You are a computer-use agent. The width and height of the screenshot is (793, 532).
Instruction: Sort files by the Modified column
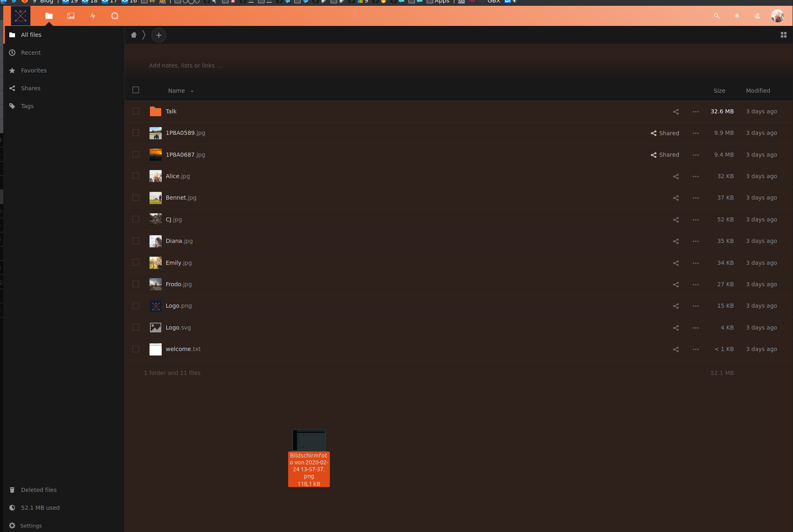tap(758, 91)
